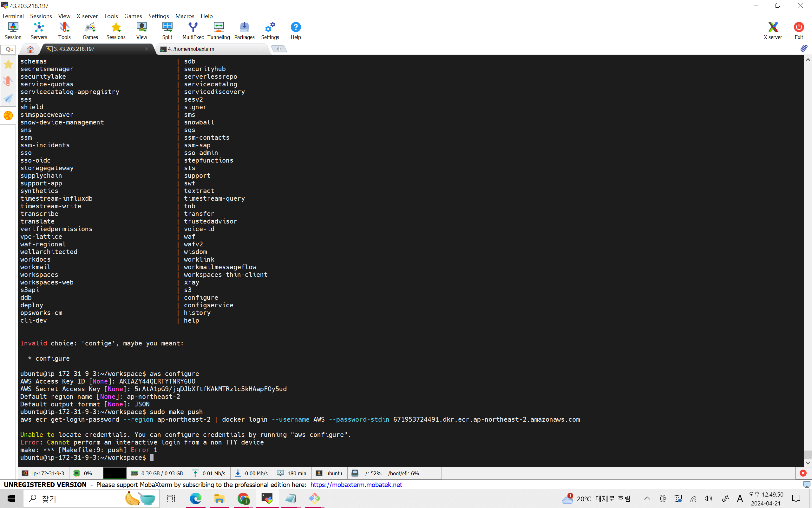Open the Settings gear toolbar icon
This screenshot has height=508, width=812.
(270, 30)
